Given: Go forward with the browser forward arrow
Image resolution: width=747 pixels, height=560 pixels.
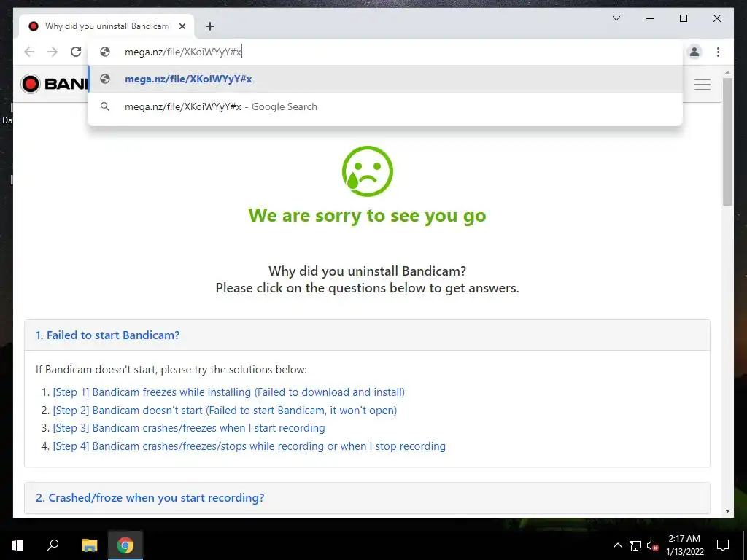Looking at the screenshot, I should pos(53,52).
